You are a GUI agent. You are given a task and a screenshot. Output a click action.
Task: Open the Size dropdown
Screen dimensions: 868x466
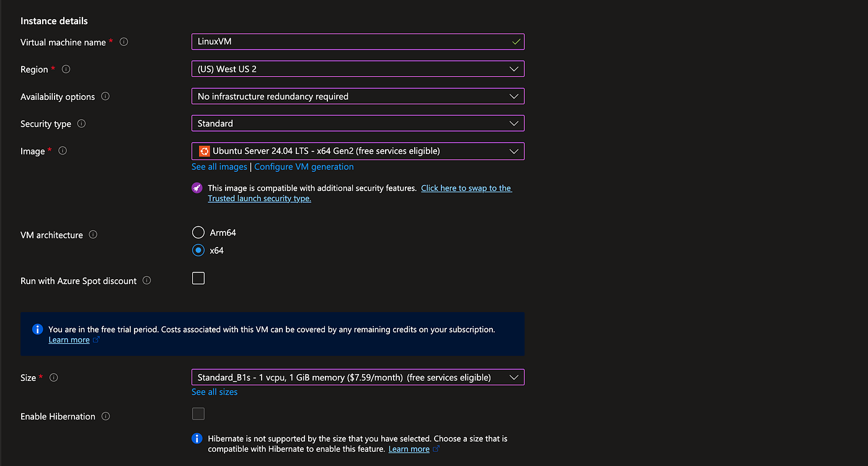pyautogui.click(x=358, y=377)
